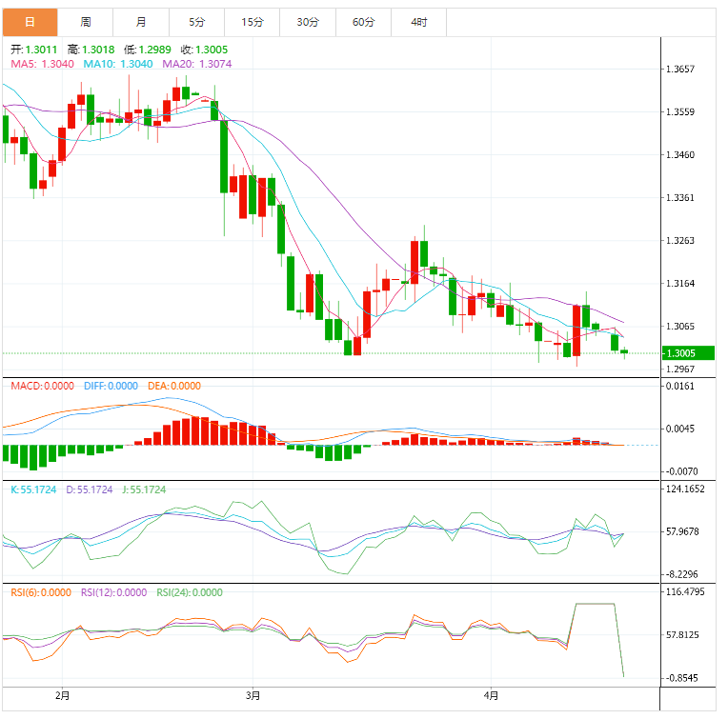This screenshot has height=719, width=728.
Task: Click the DEA: 0.0000 label
Action: pos(174,386)
